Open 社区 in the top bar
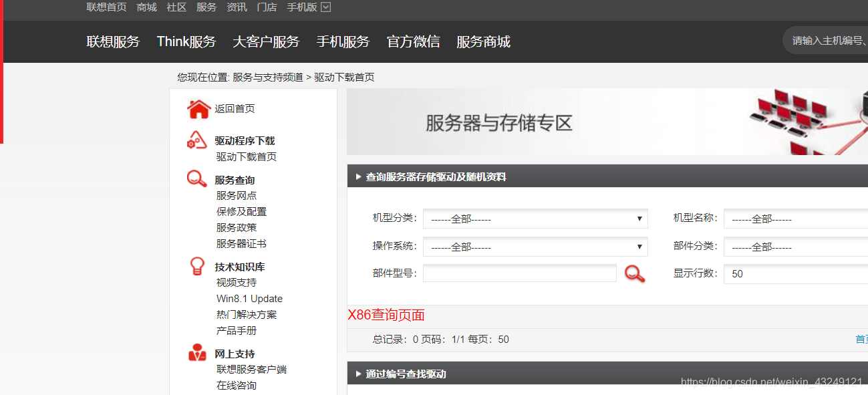 click(176, 7)
